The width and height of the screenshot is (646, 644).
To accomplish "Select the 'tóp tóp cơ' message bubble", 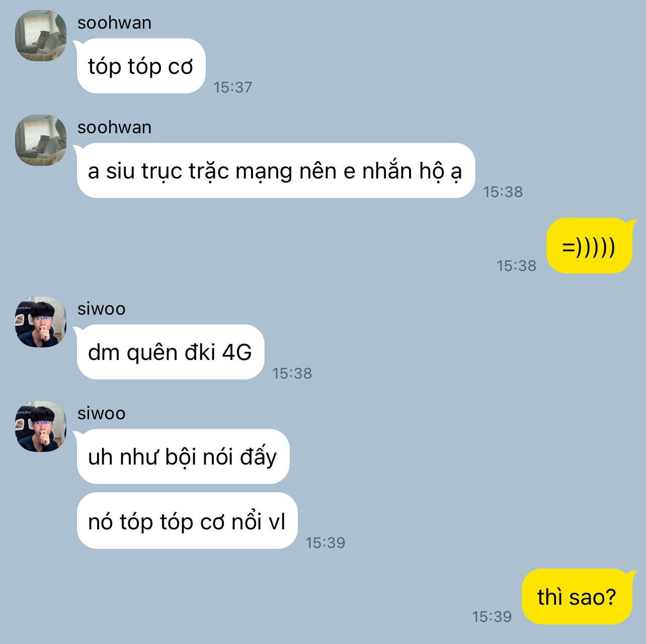I will [x=141, y=66].
